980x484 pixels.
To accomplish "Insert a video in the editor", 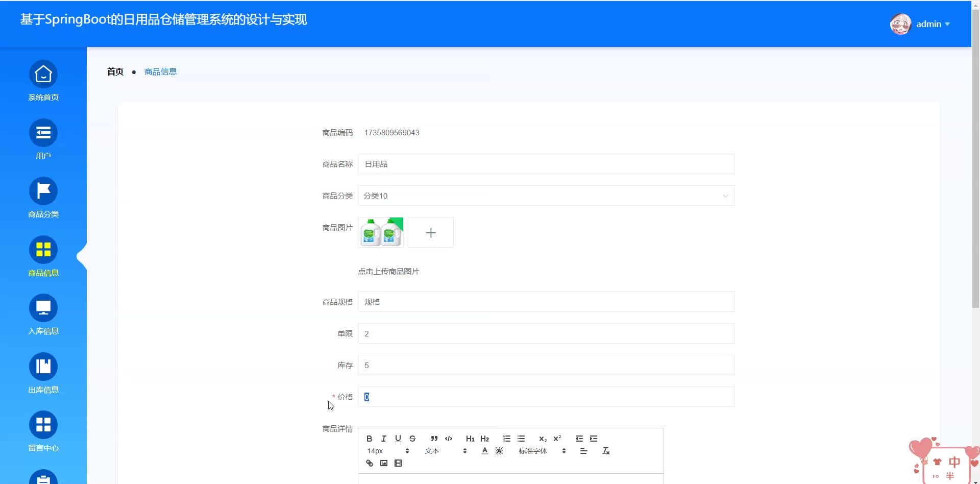I will click(x=398, y=463).
